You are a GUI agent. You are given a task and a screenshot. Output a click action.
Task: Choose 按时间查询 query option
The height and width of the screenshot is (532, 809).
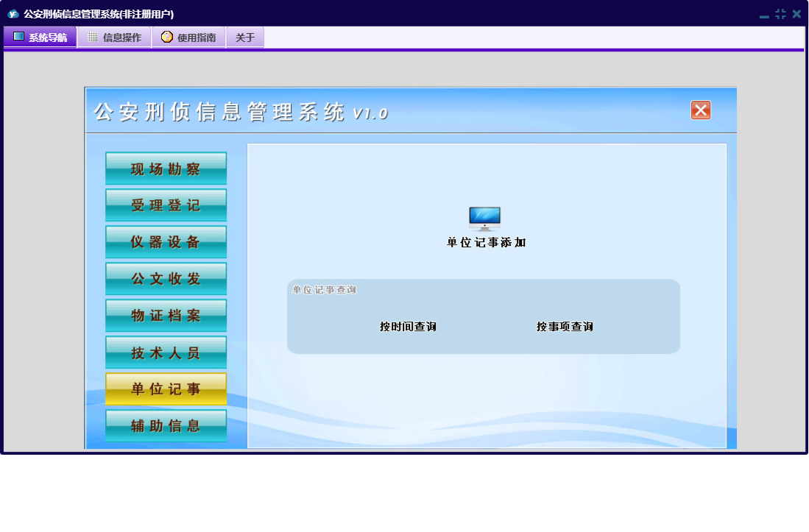pos(408,327)
